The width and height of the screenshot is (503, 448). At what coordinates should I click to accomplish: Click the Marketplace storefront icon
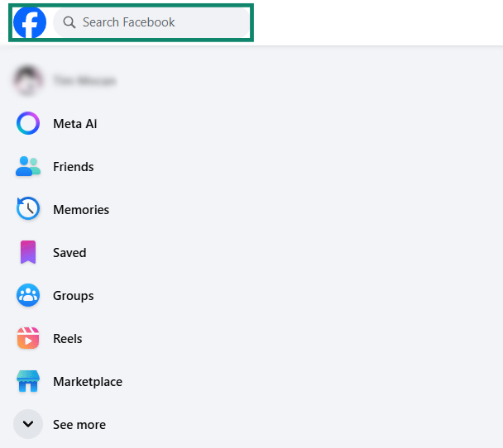click(28, 381)
